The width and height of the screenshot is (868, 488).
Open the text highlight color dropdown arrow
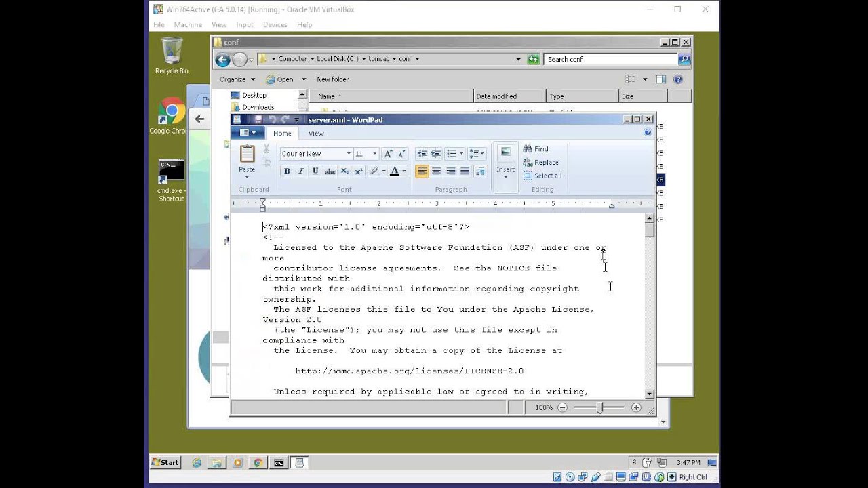point(384,171)
